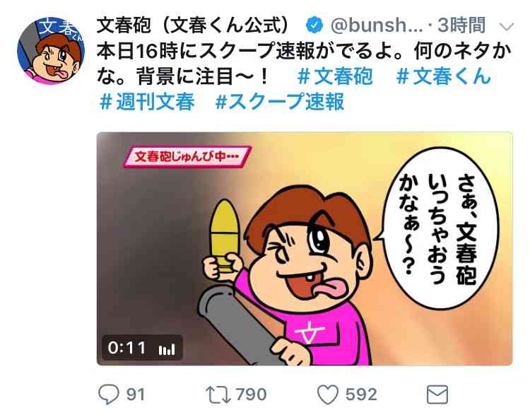The image size is (530, 420).
Task: View the 790 retweets count
Action: pyautogui.click(x=251, y=395)
